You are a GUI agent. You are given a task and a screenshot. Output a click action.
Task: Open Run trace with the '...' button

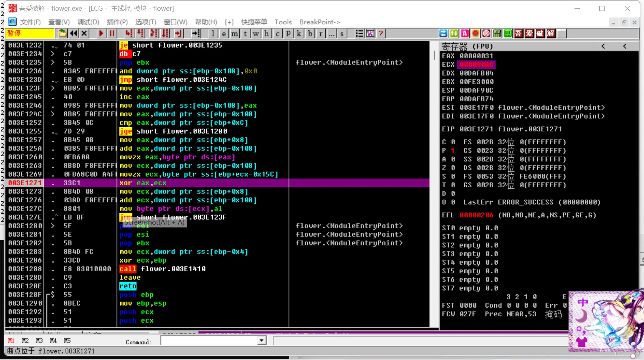pyautogui.click(x=331, y=33)
